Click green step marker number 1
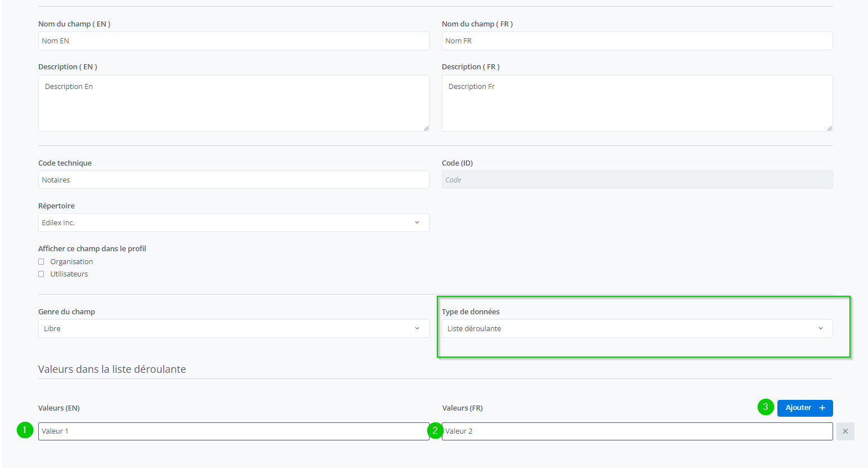The height and width of the screenshot is (468, 868). pyautogui.click(x=25, y=430)
